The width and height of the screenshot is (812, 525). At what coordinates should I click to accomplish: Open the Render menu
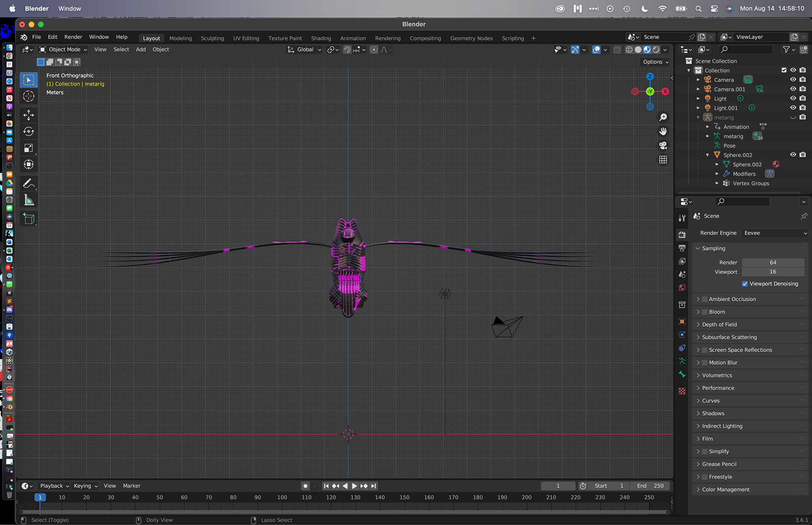click(x=73, y=37)
